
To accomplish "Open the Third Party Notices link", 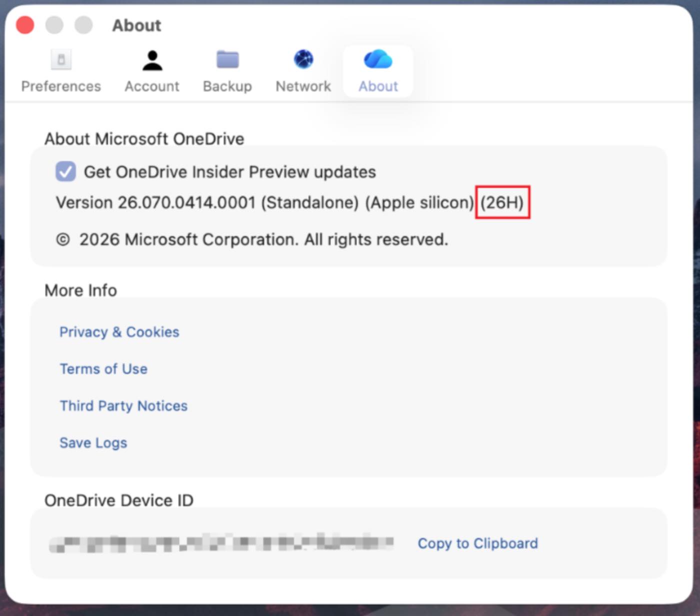I will (123, 405).
